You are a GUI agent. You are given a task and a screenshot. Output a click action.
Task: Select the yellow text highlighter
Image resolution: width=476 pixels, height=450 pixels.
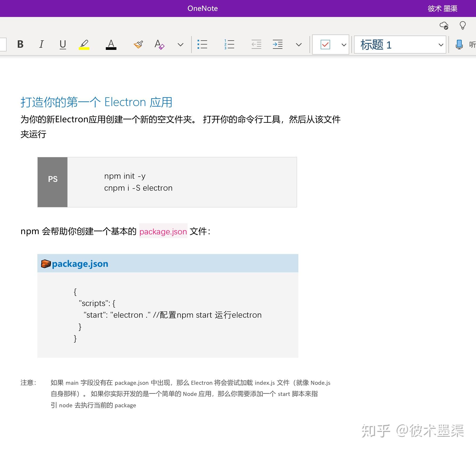click(x=84, y=44)
